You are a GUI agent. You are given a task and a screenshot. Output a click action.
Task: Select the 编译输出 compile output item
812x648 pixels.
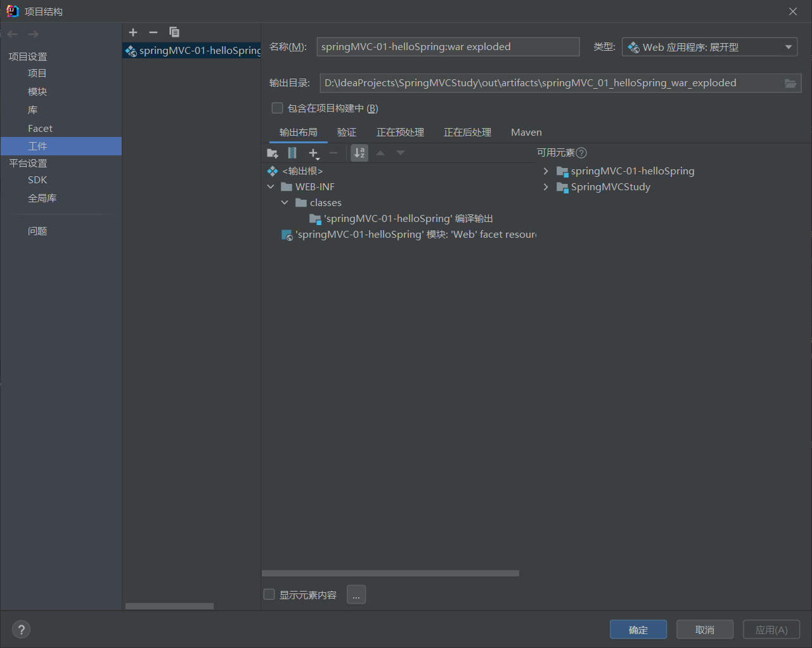pyautogui.click(x=401, y=219)
